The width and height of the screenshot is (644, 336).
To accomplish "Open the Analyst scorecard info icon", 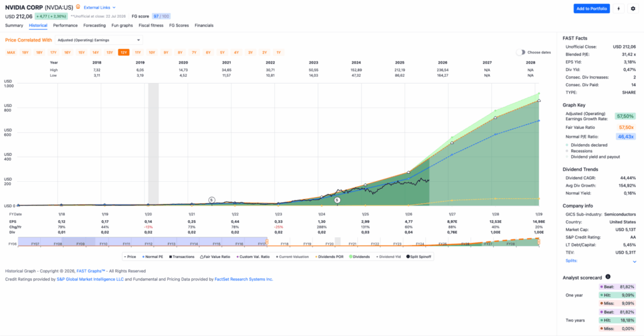I will [x=608, y=277].
